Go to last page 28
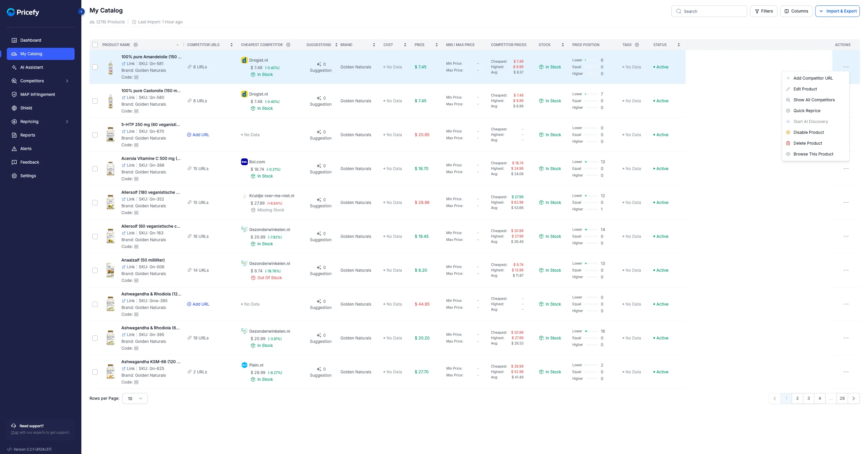868x454 pixels. pyautogui.click(x=842, y=398)
